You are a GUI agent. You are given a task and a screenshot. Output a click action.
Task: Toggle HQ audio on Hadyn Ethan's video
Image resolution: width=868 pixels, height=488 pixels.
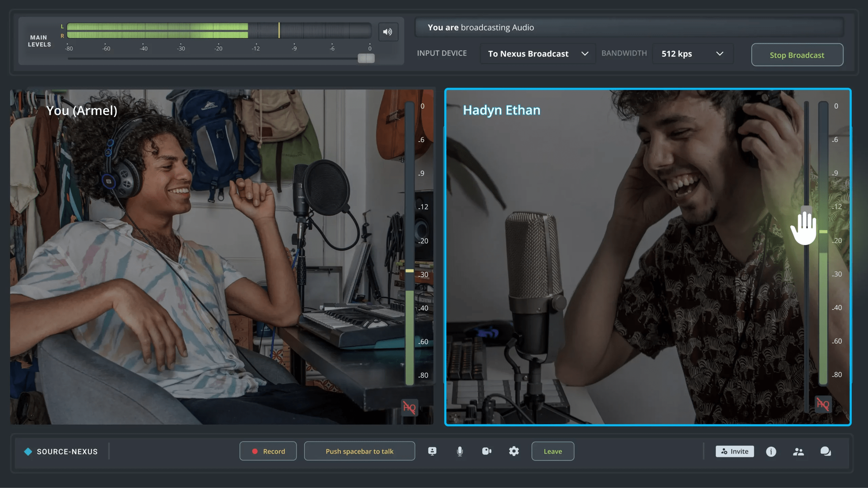823,404
